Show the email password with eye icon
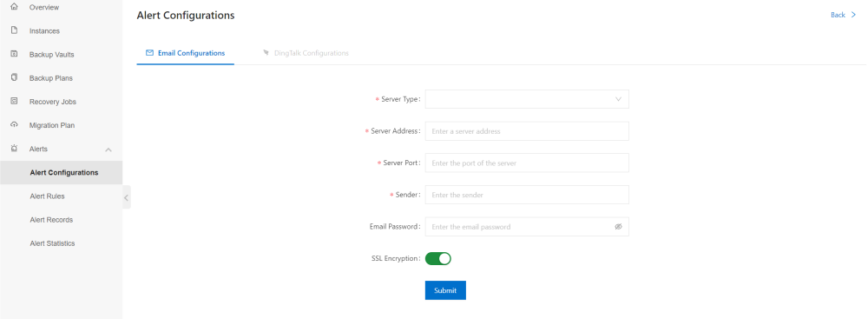Viewport: 868px width, 319px height. click(618, 226)
